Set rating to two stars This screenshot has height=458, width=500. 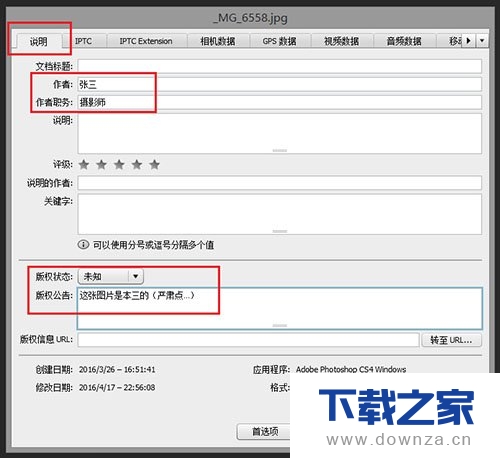[101, 164]
